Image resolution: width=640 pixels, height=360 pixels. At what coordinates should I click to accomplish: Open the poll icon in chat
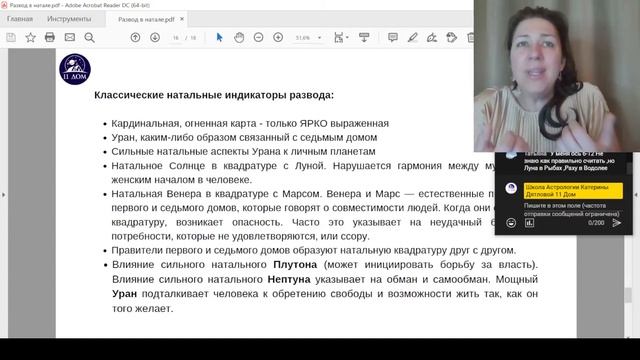(529, 223)
